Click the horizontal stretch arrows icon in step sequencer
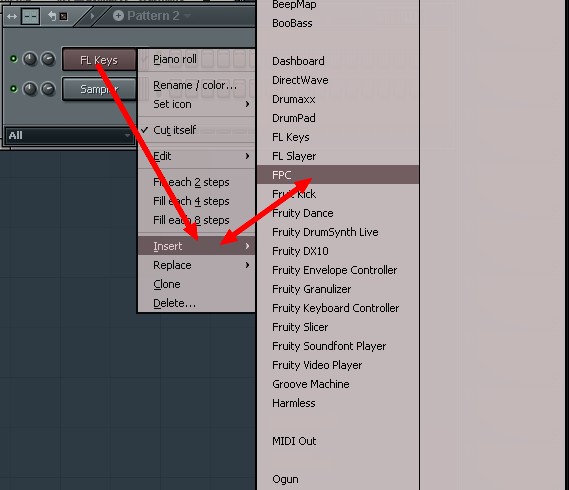Screen dimensions: 569x490 click(12, 16)
